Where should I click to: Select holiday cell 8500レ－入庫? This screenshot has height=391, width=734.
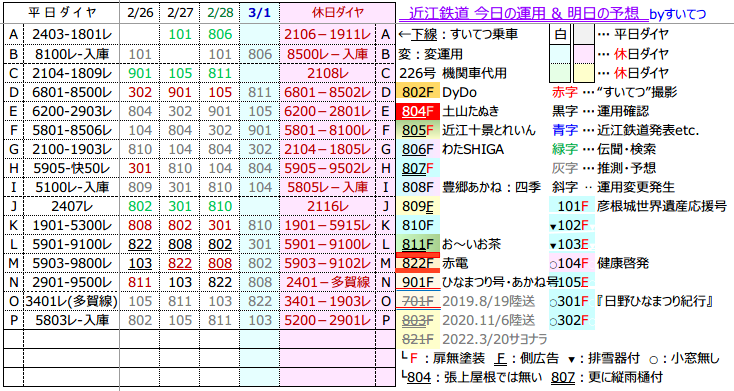(x=328, y=54)
